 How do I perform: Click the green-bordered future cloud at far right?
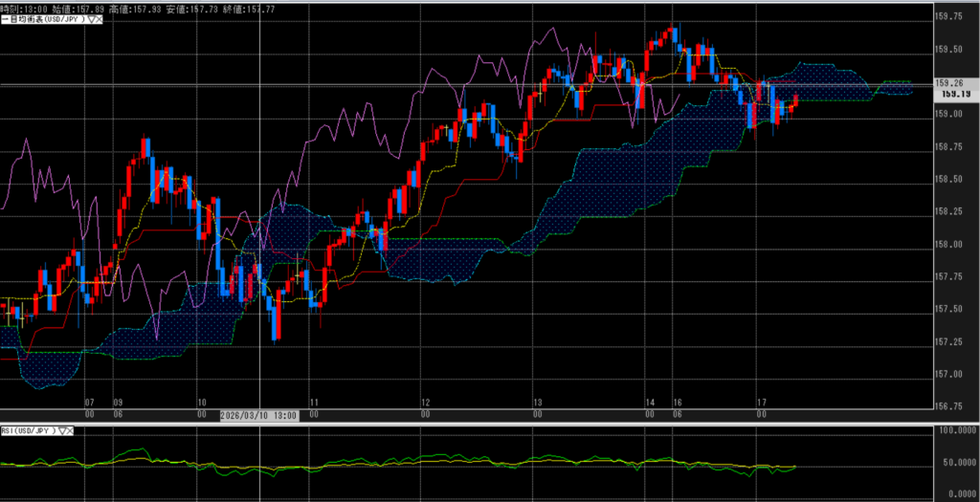pyautogui.click(x=895, y=88)
